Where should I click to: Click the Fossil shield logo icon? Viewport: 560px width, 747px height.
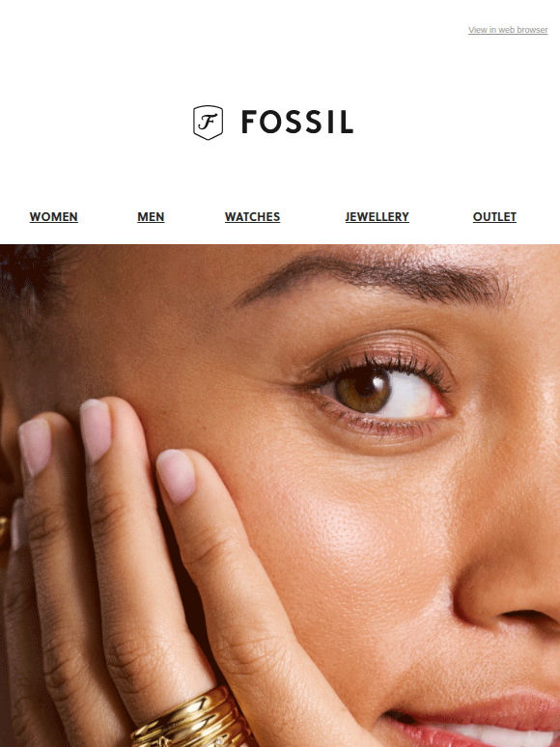coord(208,123)
